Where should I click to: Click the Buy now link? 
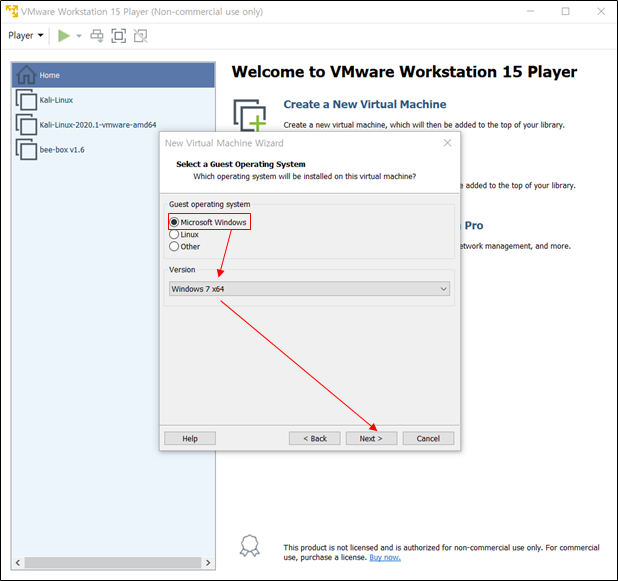point(385,557)
